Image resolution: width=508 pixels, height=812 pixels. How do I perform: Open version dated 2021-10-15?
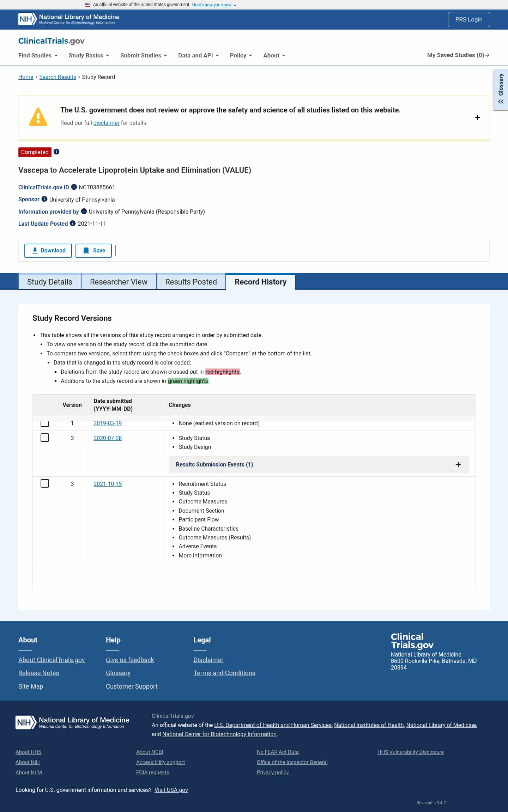tap(108, 484)
